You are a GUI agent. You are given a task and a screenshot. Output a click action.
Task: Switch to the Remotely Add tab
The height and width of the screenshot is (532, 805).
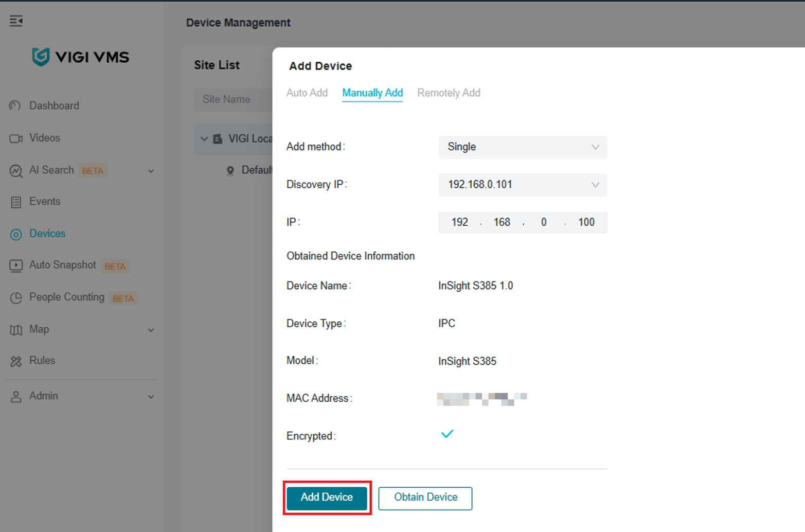[449, 93]
